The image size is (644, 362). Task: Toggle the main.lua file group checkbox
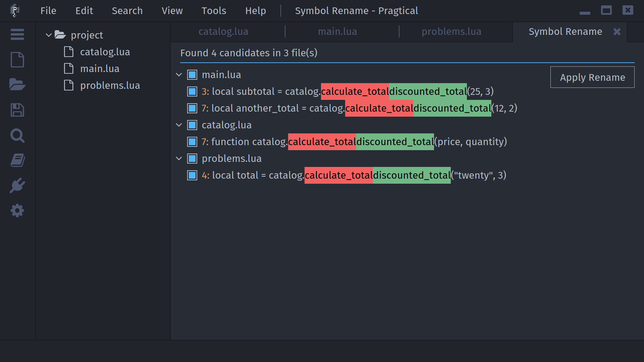[192, 74]
